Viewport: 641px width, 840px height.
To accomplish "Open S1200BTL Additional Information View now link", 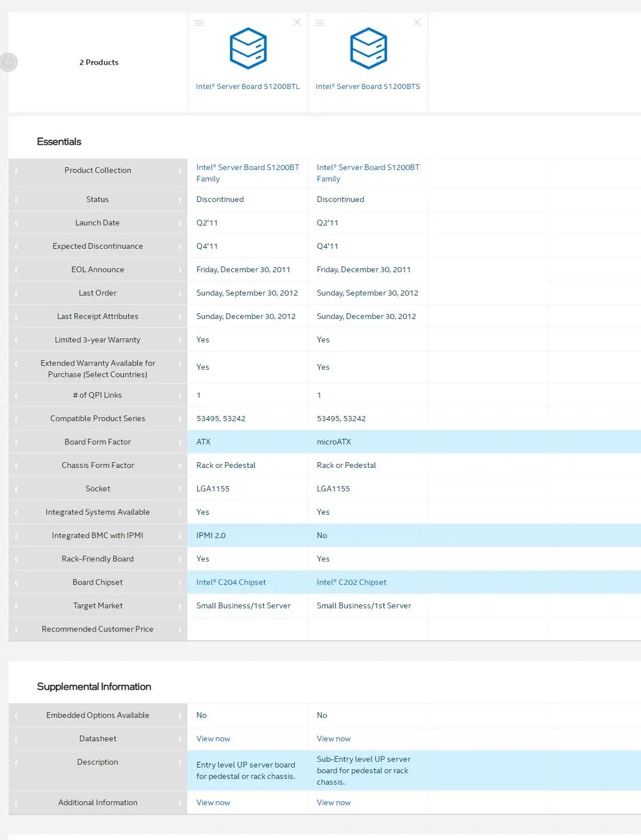I will point(213,803).
